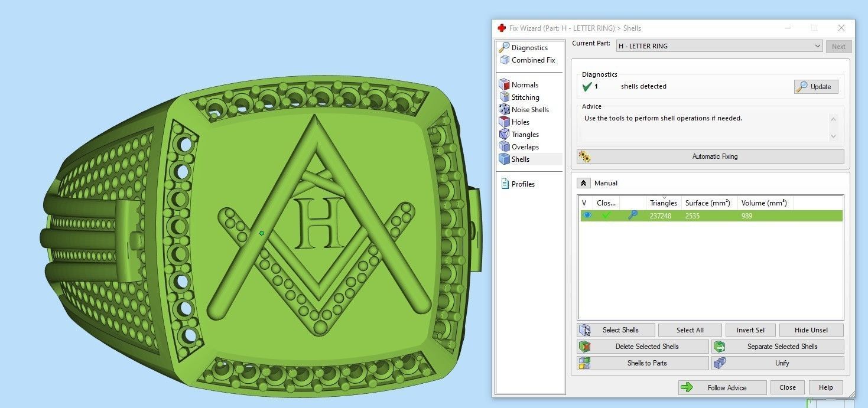Click Delete Selected Shells
The height and width of the screenshot is (408, 868).
coord(643,347)
